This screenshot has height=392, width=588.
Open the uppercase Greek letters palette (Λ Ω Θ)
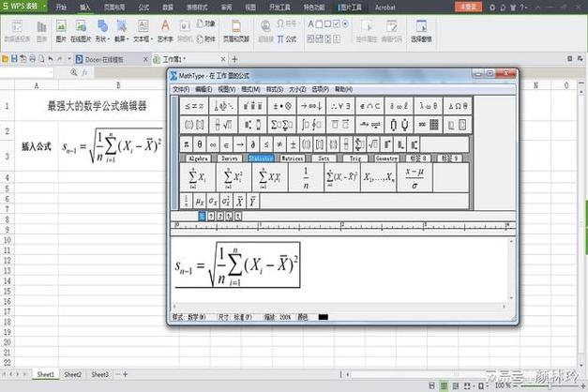pyautogui.click(x=458, y=106)
